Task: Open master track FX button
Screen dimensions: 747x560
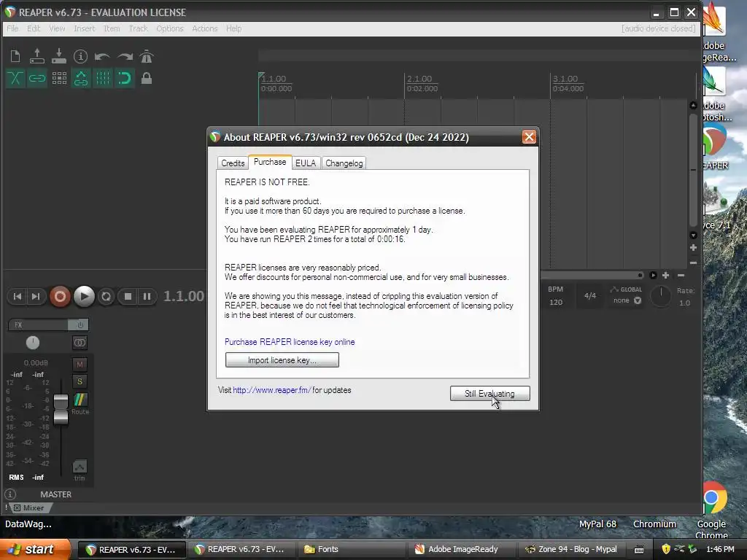Action: pyautogui.click(x=38, y=324)
